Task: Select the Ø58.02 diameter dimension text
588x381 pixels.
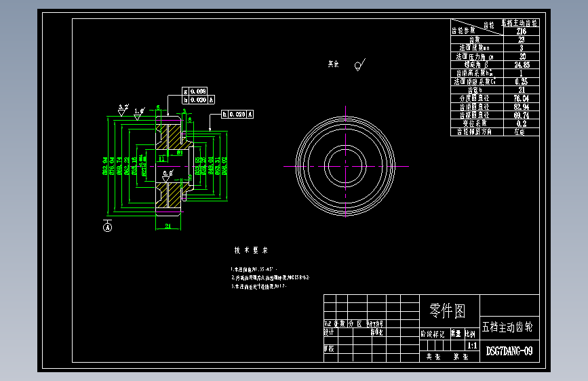Action: tap(224, 165)
